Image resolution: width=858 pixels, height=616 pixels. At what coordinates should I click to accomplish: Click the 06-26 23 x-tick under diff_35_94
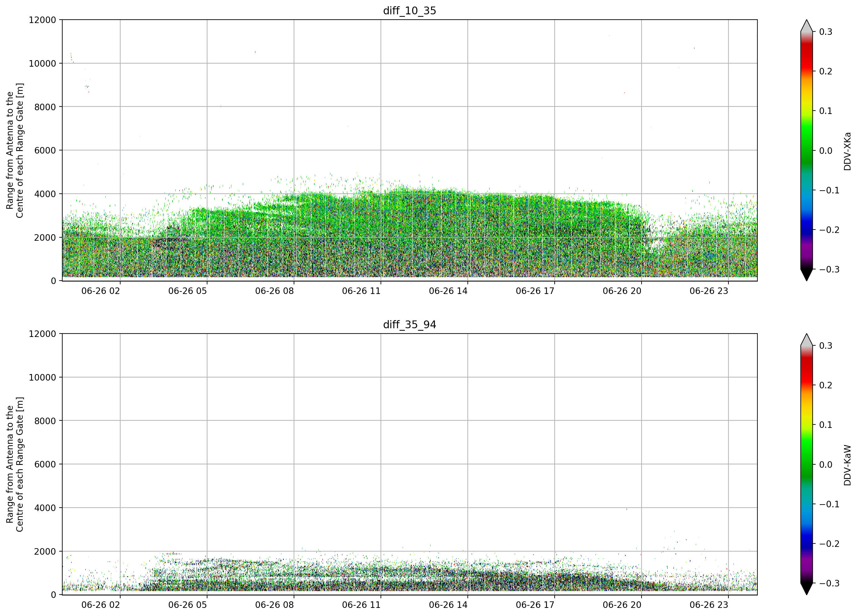(709, 605)
